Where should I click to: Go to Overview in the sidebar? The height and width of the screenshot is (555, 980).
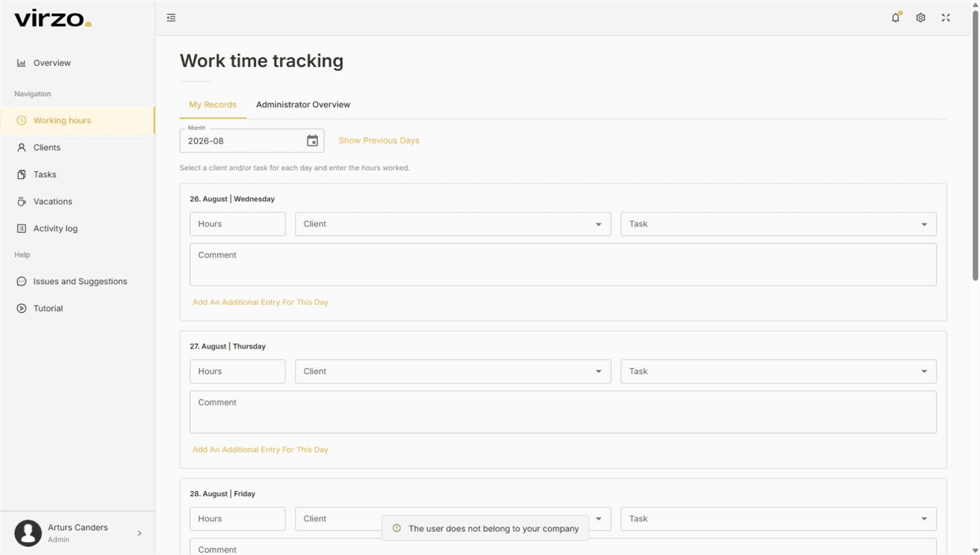(78, 63)
